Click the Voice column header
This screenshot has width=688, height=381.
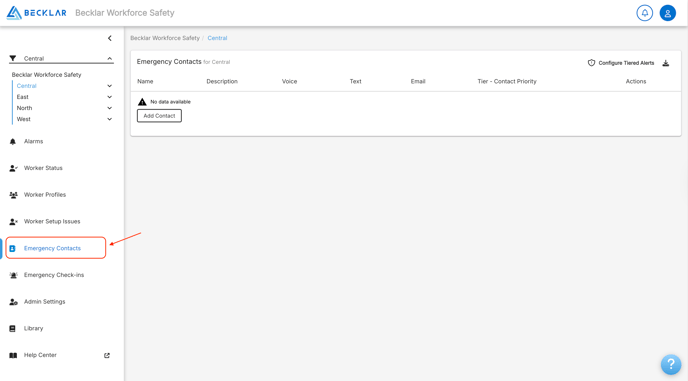click(x=290, y=82)
